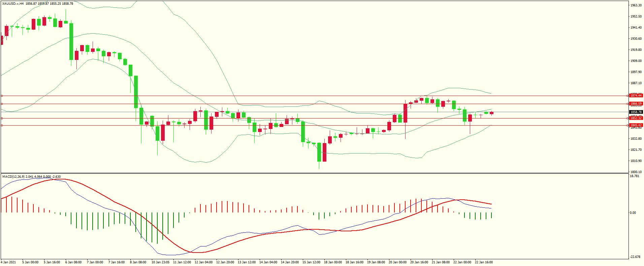Screen dimensions: 644x266
Task: Click the 20 Jan 00:00 time label
Action: [x=397, y=262]
